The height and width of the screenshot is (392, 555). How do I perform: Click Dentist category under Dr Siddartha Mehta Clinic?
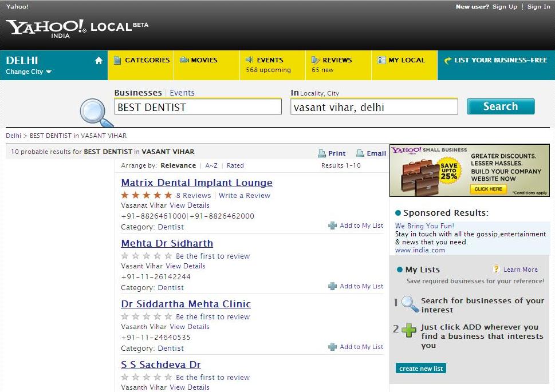(x=171, y=349)
